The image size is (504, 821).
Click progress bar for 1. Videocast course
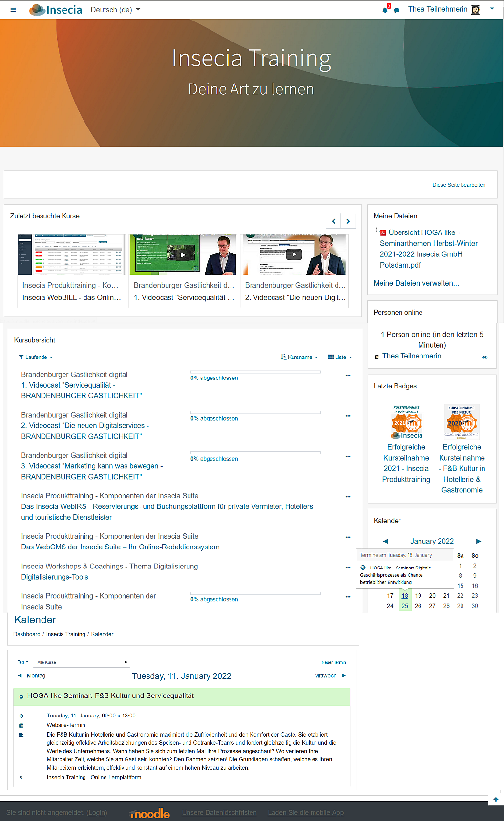tap(255, 372)
